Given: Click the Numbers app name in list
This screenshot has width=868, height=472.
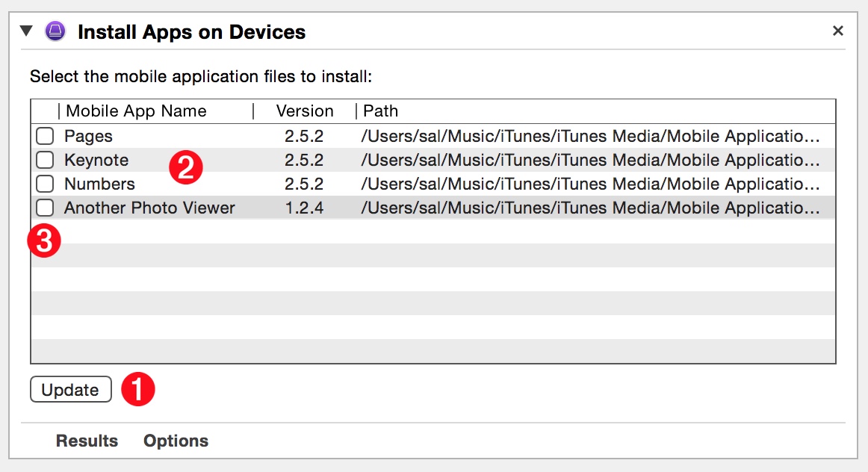Looking at the screenshot, I should click(x=99, y=184).
